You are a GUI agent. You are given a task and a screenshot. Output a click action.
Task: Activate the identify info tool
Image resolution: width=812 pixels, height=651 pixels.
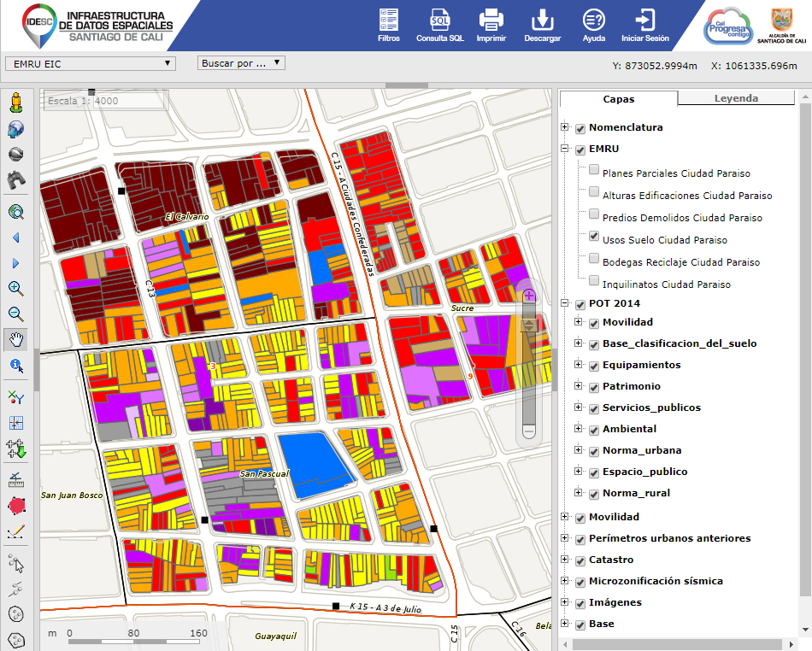(x=15, y=366)
